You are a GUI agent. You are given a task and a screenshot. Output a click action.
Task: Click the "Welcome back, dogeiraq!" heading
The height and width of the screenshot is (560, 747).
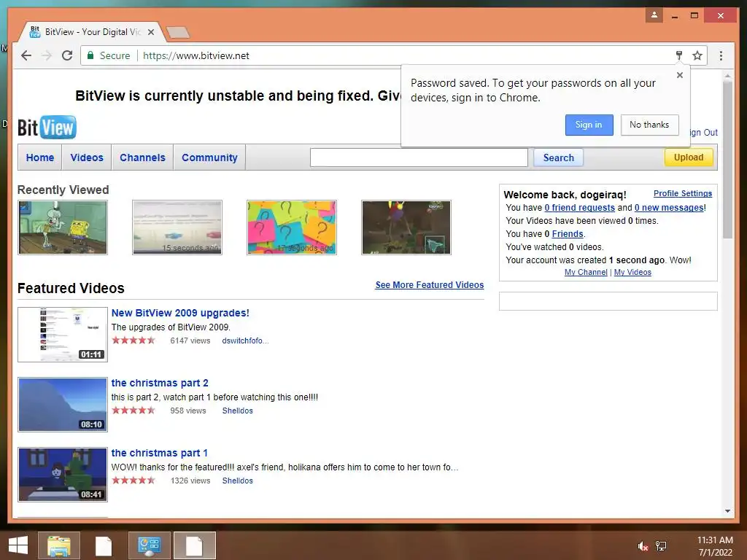point(565,195)
